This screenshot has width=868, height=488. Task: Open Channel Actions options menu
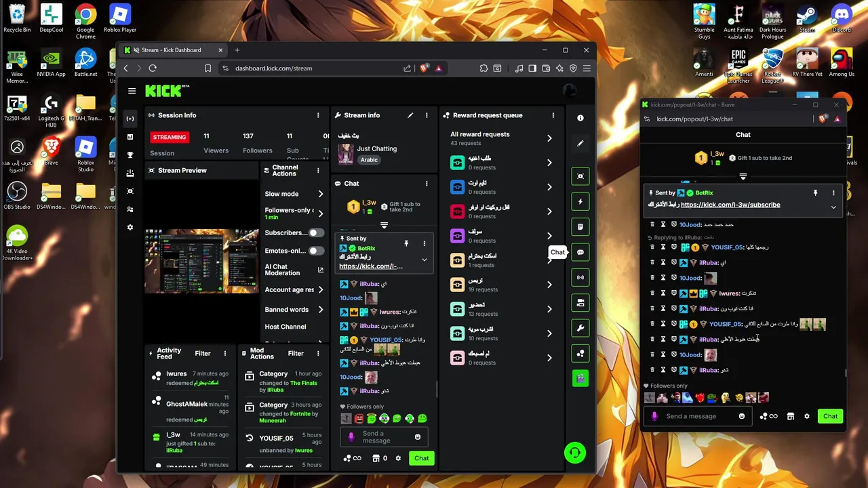(318, 170)
